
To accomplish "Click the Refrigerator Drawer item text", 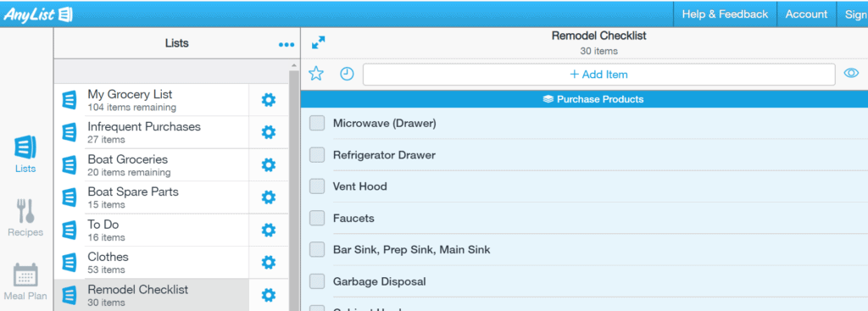I will [384, 155].
